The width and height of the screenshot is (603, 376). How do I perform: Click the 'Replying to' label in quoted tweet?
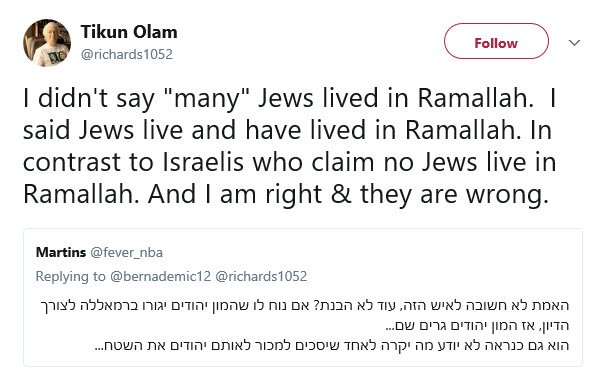click(x=70, y=276)
